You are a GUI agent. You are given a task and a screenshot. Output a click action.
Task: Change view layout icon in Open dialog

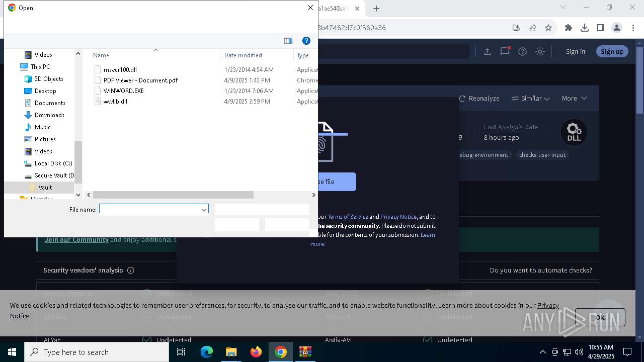(x=288, y=41)
